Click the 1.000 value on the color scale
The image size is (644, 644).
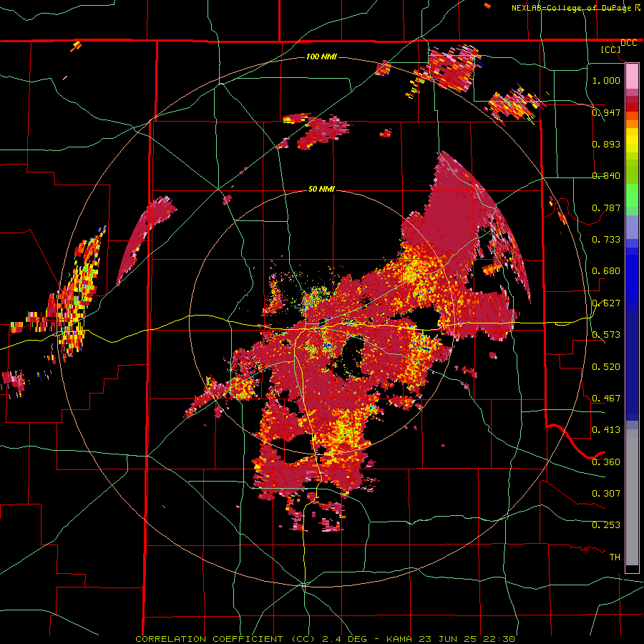click(606, 80)
